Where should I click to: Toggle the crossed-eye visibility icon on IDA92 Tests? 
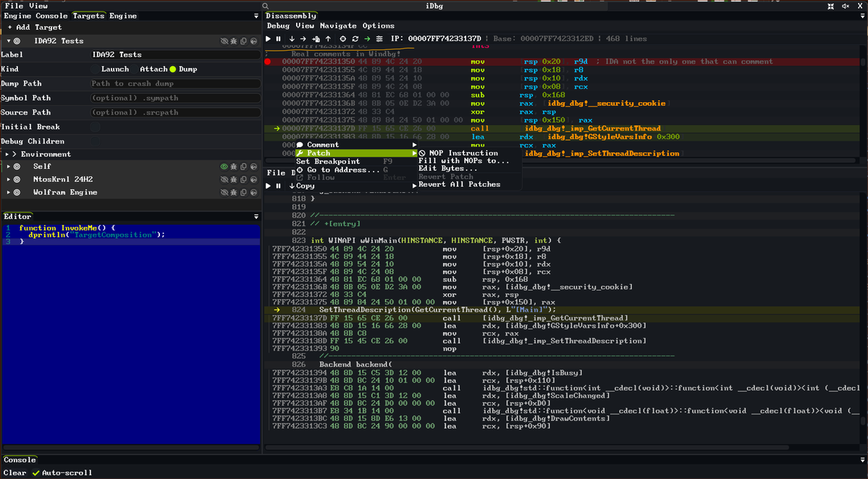click(x=224, y=41)
